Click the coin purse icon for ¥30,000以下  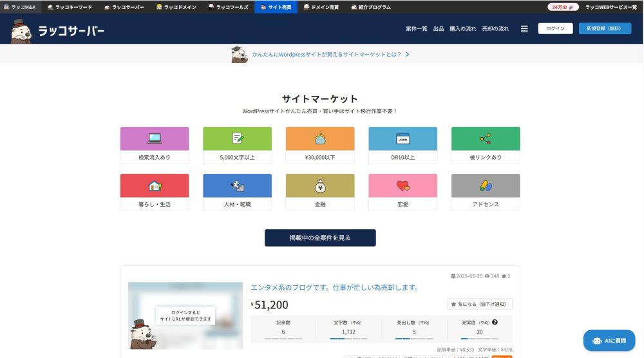320,138
